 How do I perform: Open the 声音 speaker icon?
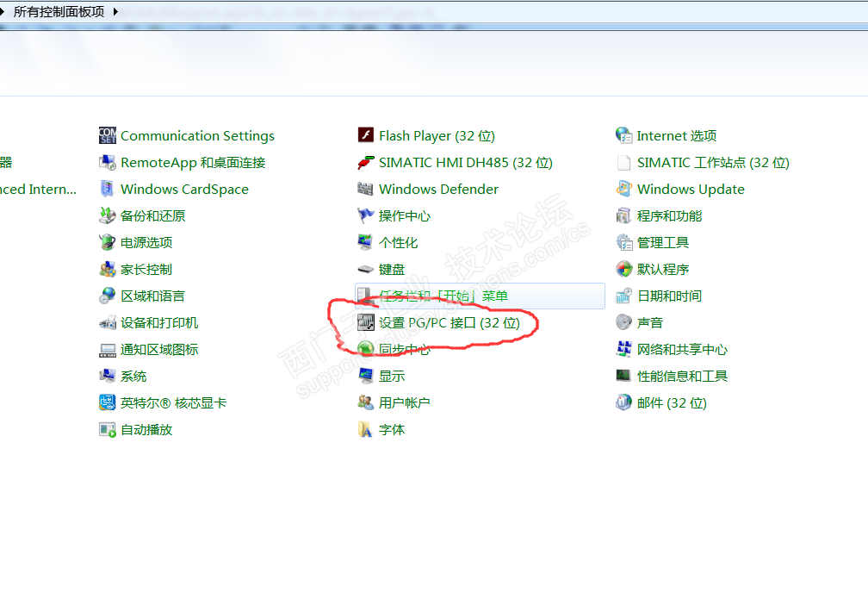(x=623, y=322)
